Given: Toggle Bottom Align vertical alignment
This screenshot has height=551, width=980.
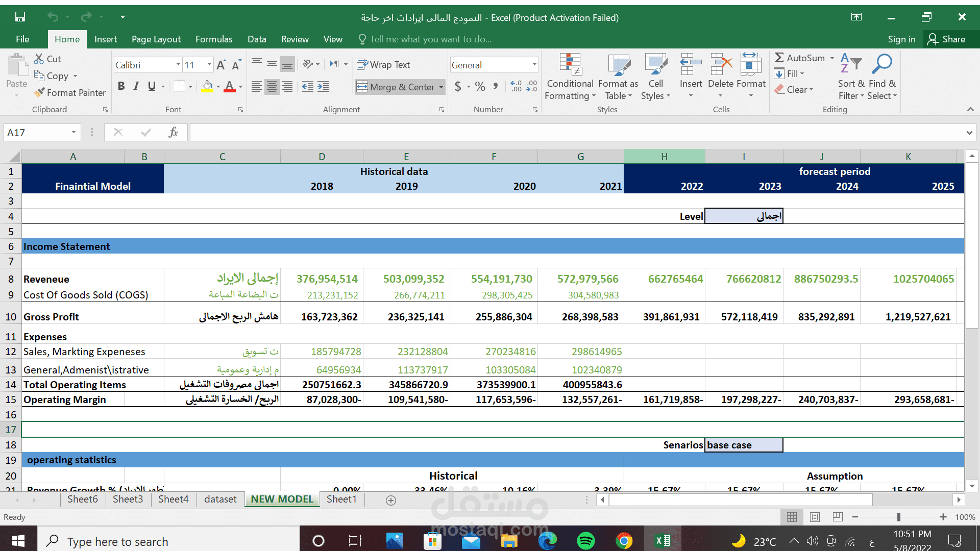Looking at the screenshot, I should pyautogui.click(x=287, y=64).
